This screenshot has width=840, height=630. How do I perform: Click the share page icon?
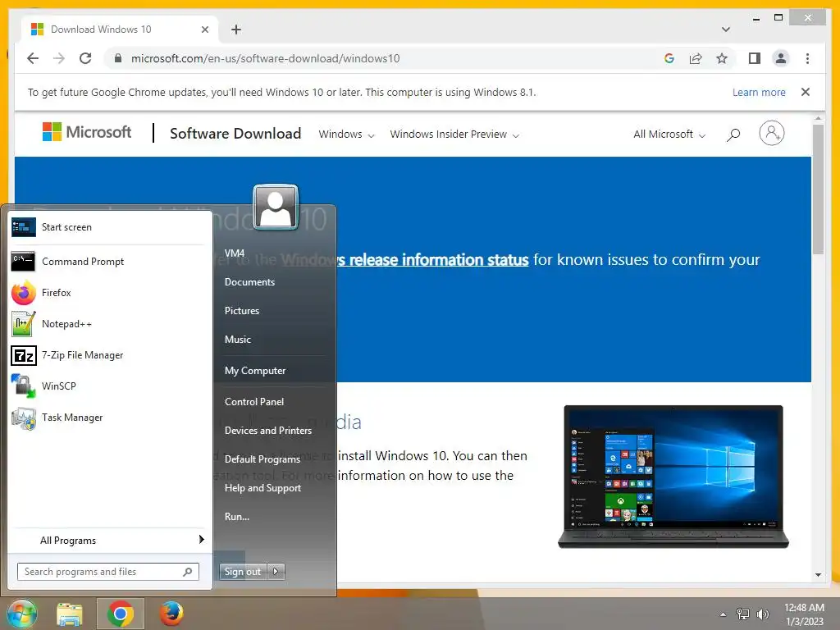[696, 58]
